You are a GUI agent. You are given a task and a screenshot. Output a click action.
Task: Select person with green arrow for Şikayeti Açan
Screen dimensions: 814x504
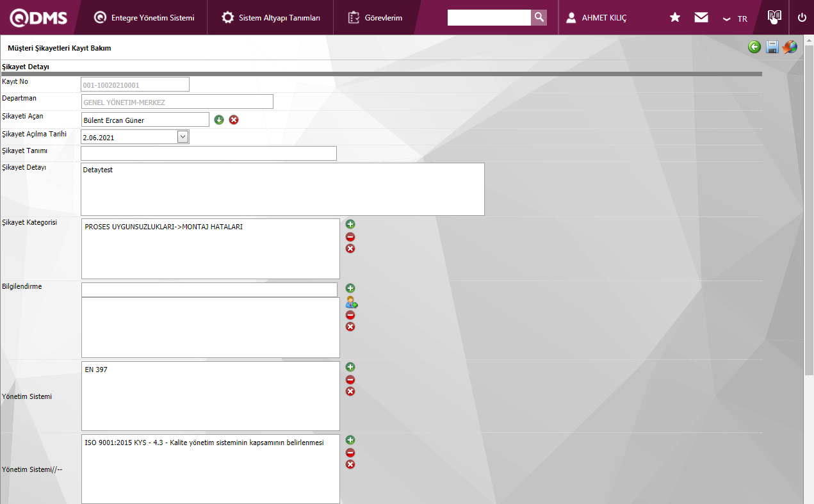click(219, 120)
